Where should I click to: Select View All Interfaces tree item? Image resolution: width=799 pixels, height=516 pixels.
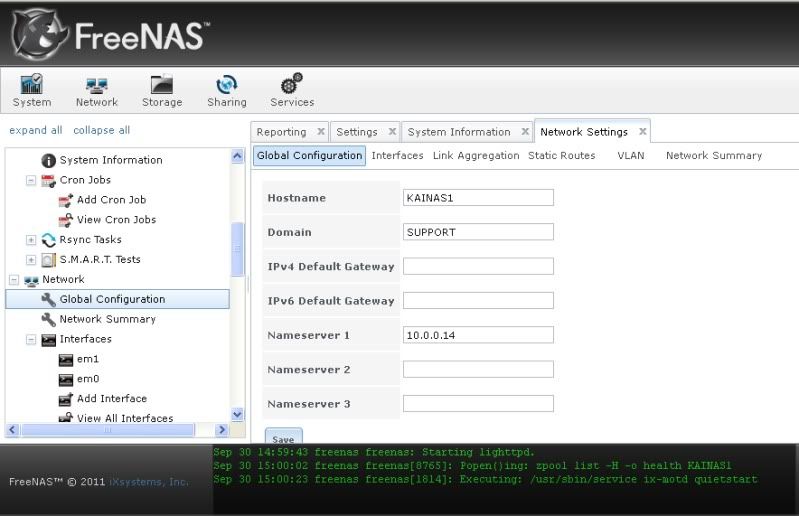tap(125, 418)
